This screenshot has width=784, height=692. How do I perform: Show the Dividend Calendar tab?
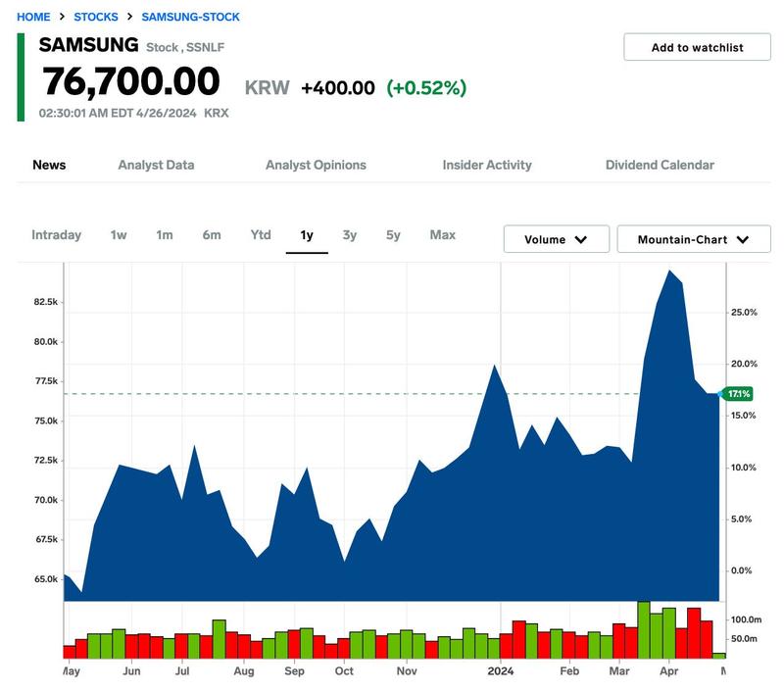[x=660, y=165]
